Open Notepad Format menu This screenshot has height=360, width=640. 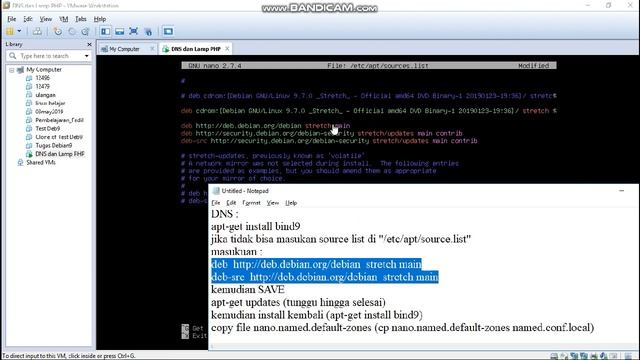tap(251, 203)
